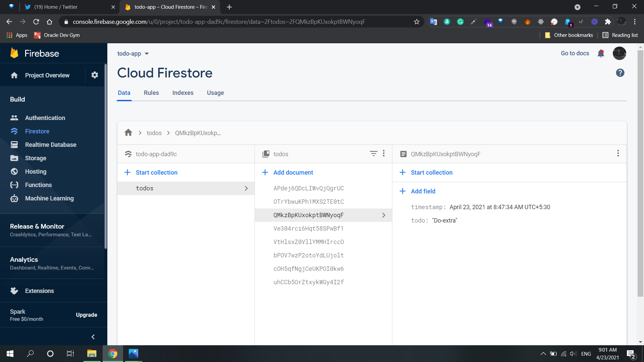Open the document panel three-dot menu
This screenshot has height=362, width=644.
pos(618,154)
